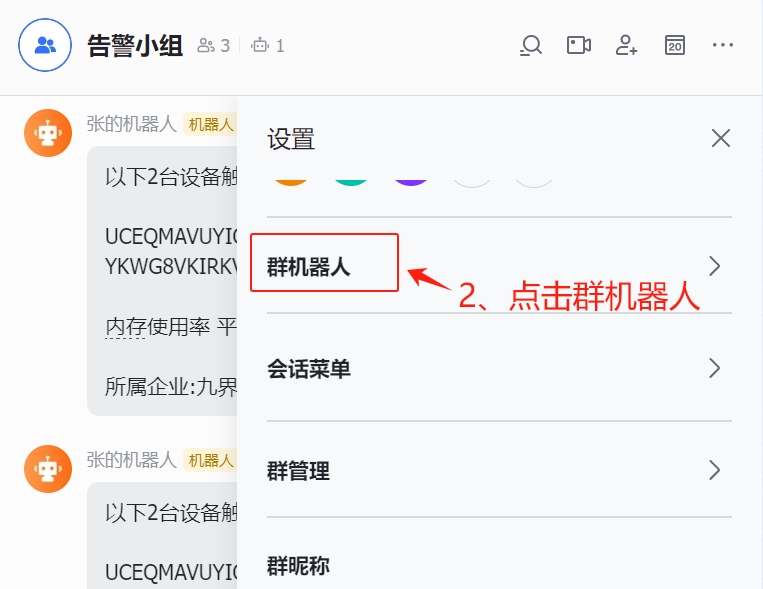Open the three-dot more options menu

click(723, 45)
